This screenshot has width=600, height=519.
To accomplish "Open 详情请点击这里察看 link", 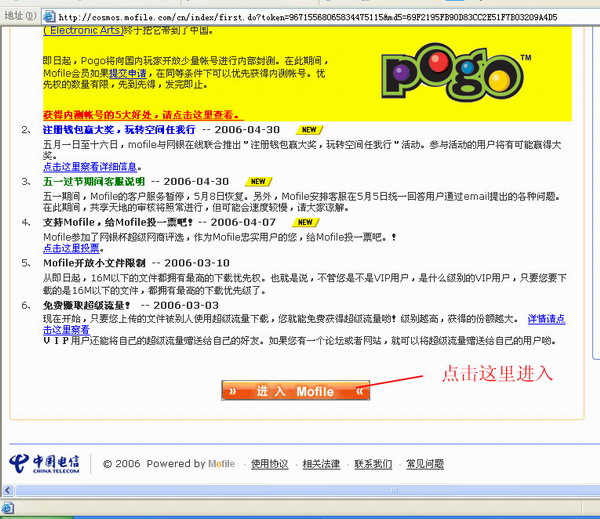I will coord(546,319).
